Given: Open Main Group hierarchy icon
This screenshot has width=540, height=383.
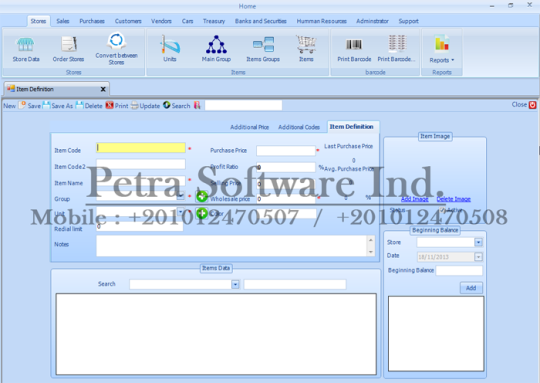Looking at the screenshot, I should click(216, 49).
